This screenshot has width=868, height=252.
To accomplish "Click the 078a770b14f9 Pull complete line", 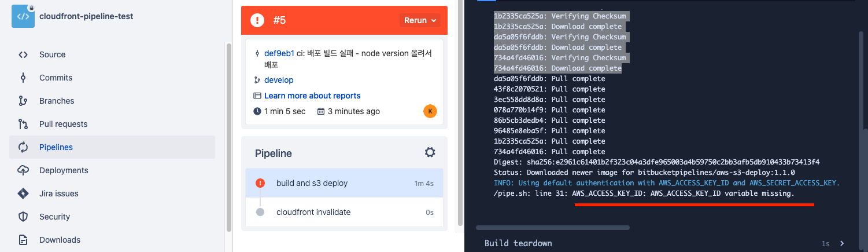I will coord(549,110).
